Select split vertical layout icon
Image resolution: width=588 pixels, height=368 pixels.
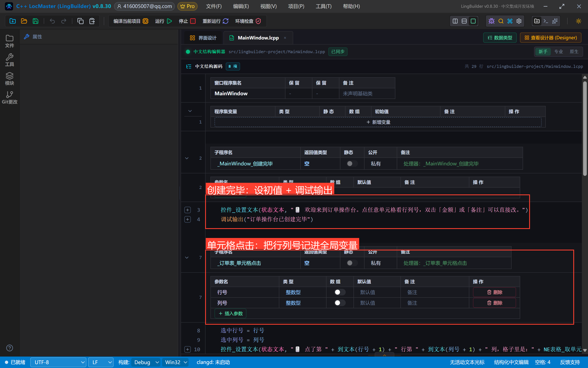tap(455, 21)
